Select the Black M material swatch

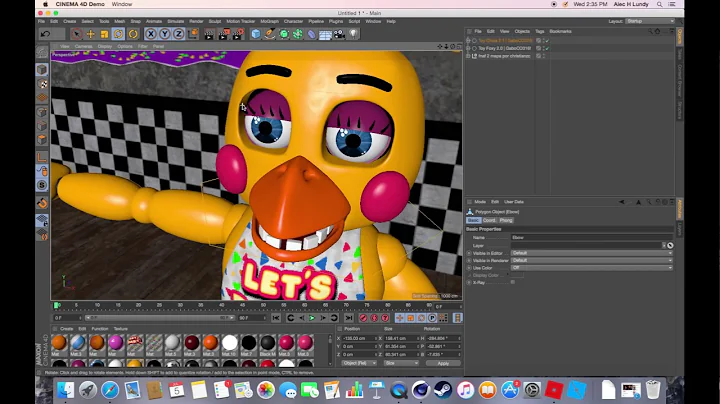tap(268, 342)
